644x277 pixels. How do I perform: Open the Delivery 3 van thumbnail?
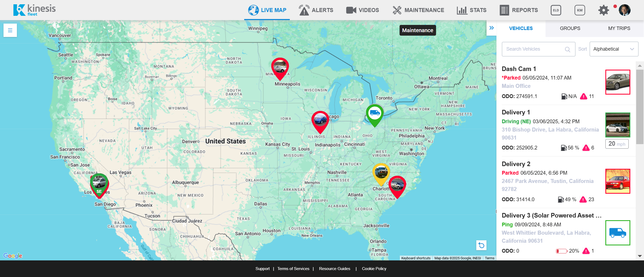pyautogui.click(x=618, y=233)
